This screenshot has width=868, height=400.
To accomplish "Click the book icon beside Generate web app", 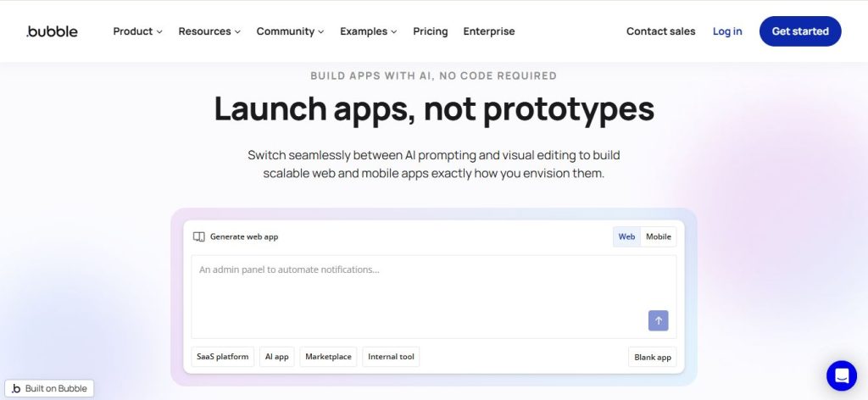I will [199, 236].
